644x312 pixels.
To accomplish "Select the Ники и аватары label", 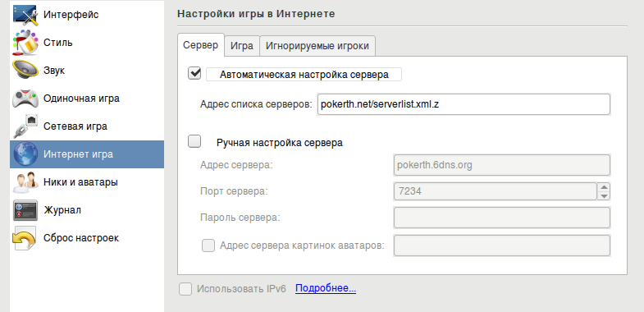I will pyautogui.click(x=81, y=182).
